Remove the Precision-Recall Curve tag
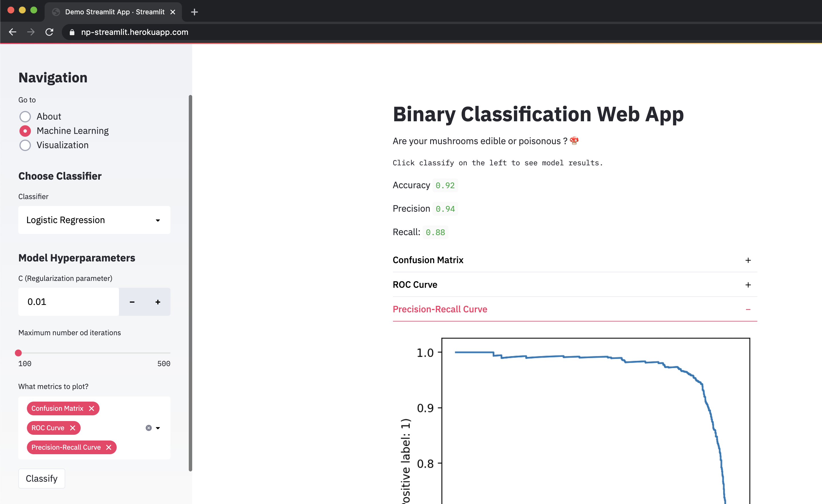This screenshot has height=504, width=822. coord(108,447)
